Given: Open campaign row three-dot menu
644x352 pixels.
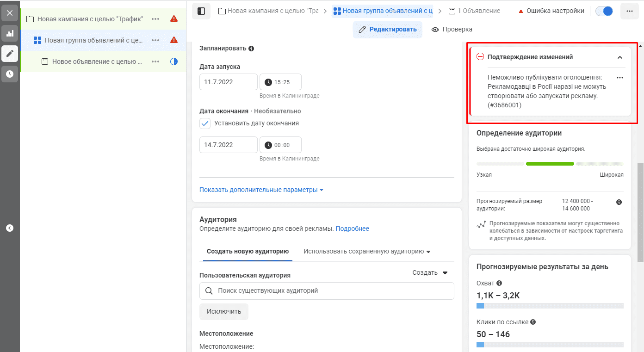Looking at the screenshot, I should pyautogui.click(x=155, y=19).
